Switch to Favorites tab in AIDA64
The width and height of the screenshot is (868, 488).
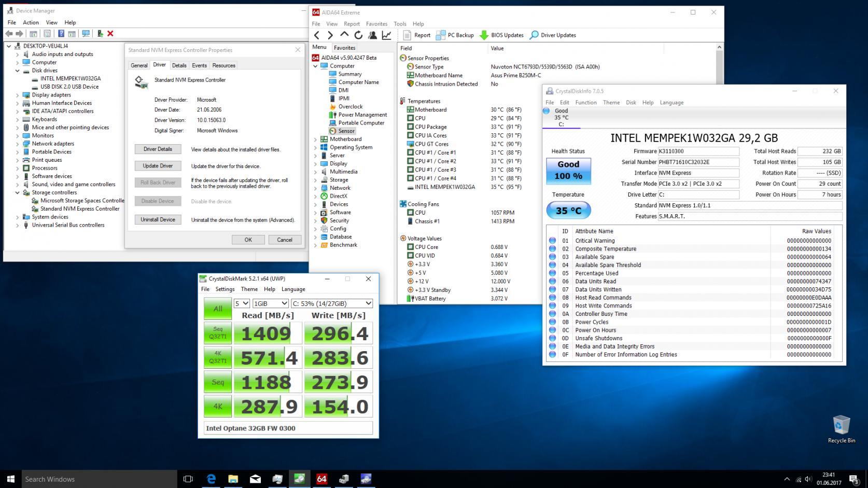pos(344,48)
